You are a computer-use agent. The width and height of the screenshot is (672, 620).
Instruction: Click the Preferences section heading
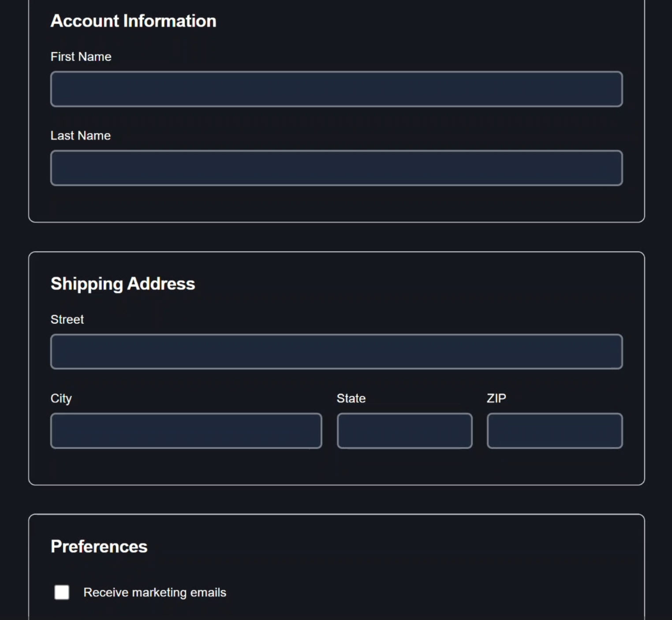click(x=99, y=546)
